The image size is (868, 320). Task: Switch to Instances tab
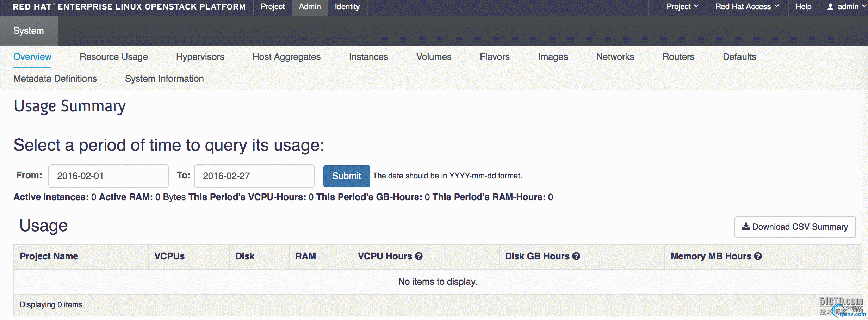click(x=368, y=57)
